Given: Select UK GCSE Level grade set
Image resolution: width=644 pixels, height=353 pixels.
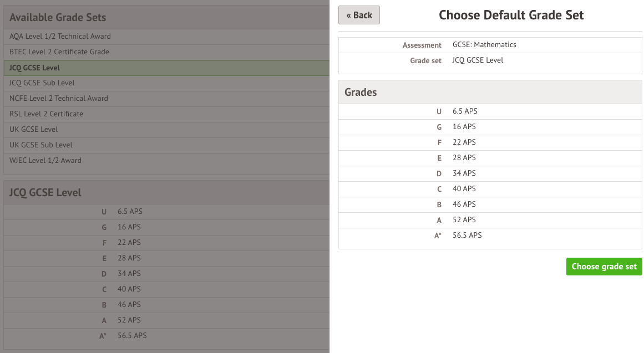Looking at the screenshot, I should (x=166, y=130).
